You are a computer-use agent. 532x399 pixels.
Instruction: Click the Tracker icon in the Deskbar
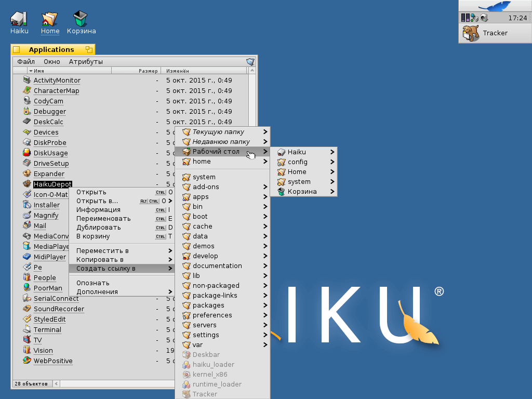click(471, 33)
